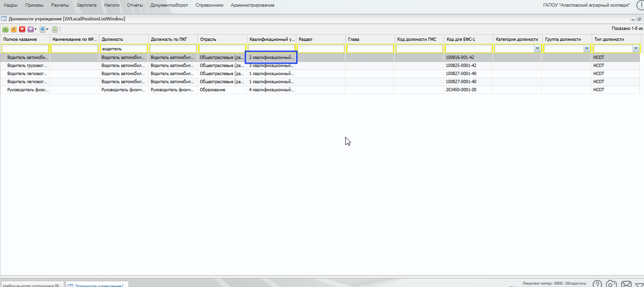Image resolution: width=644 pixels, height=287 pixels.
Task: Open the Категория должности filter dropdown
Action: (537, 48)
